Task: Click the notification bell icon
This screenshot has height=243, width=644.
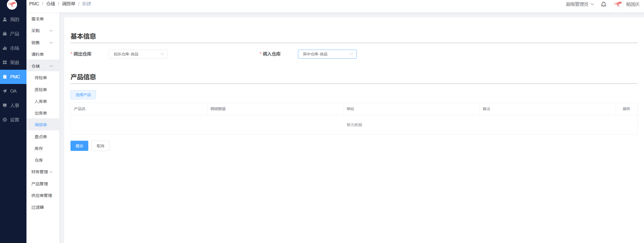Action: [603, 4]
